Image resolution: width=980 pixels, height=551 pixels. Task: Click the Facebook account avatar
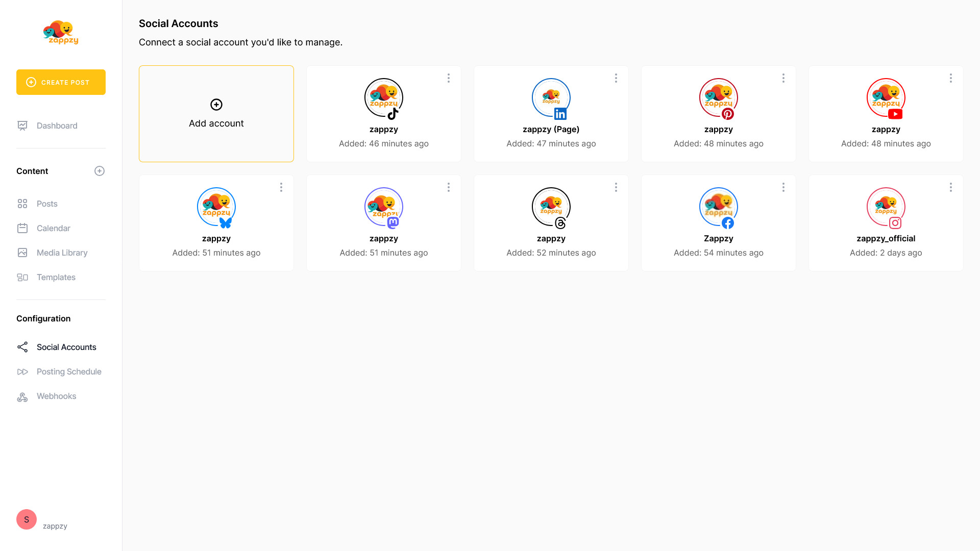[x=719, y=207]
